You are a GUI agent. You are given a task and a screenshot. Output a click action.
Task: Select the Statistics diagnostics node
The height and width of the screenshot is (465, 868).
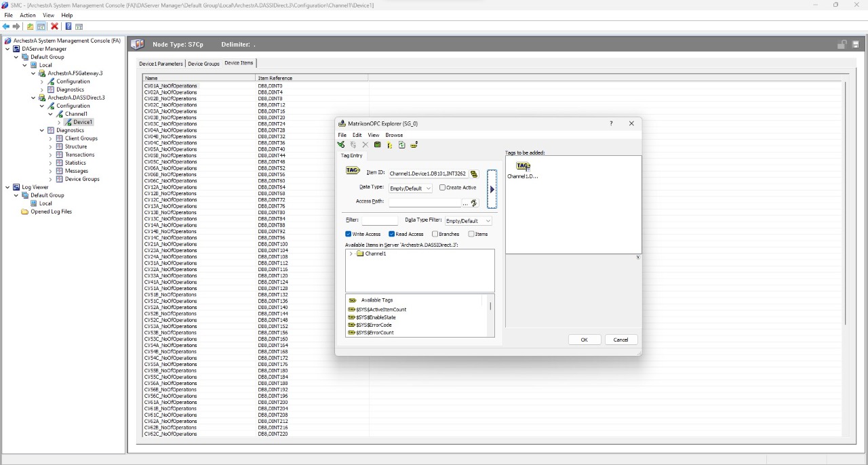(x=75, y=163)
